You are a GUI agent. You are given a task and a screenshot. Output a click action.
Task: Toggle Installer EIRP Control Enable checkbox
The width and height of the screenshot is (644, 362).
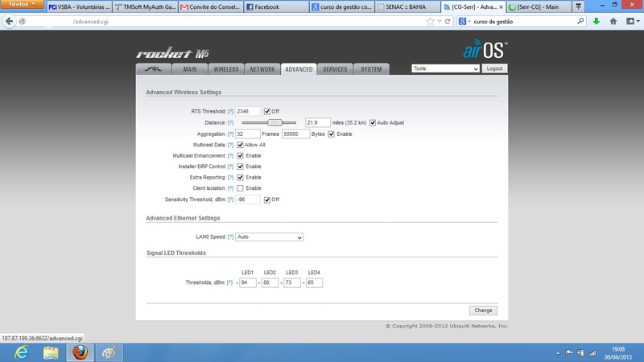click(x=240, y=167)
